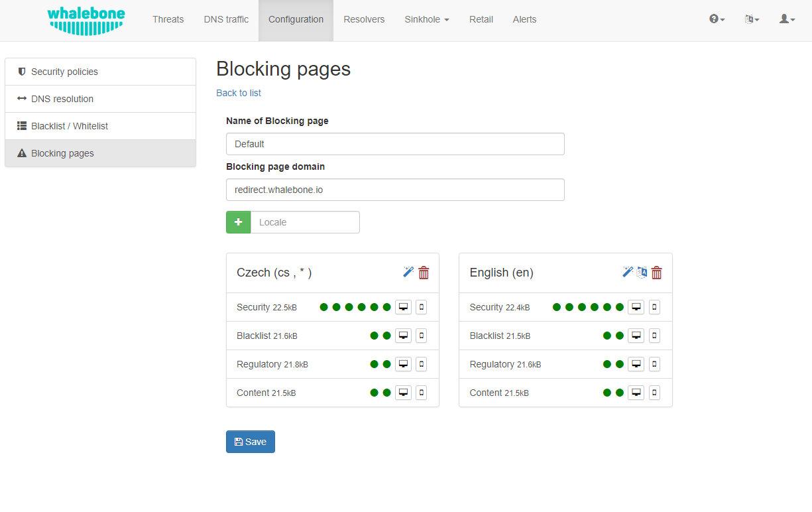Open desktop preview for Czech Regulatory page
Image resolution: width=812 pixels, height=512 pixels.
pos(403,364)
